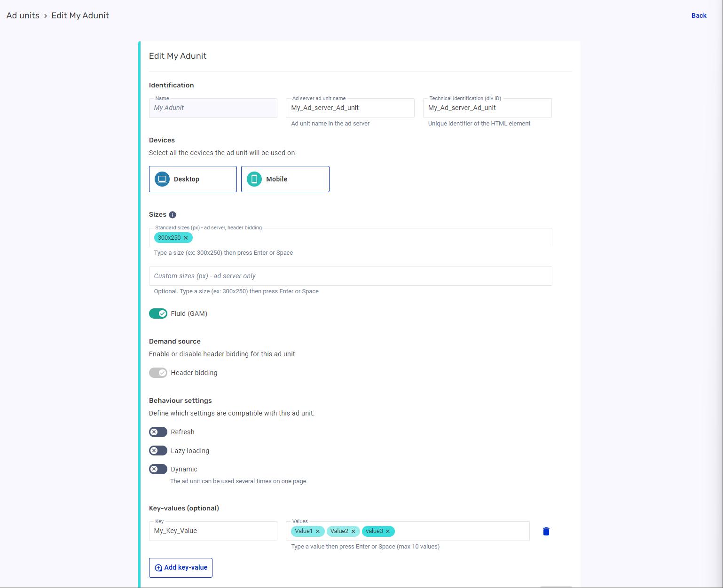Click the Key input field
The image size is (723, 588).
pos(213,531)
